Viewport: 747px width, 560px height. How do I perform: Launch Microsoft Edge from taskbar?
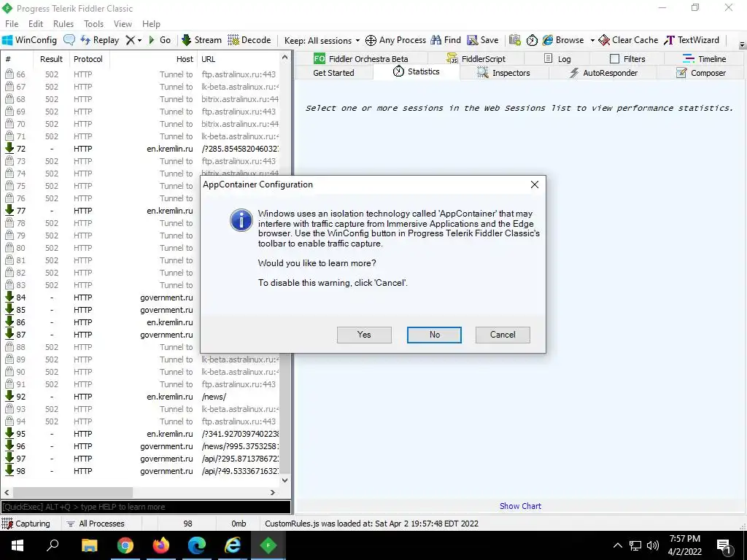(x=197, y=545)
